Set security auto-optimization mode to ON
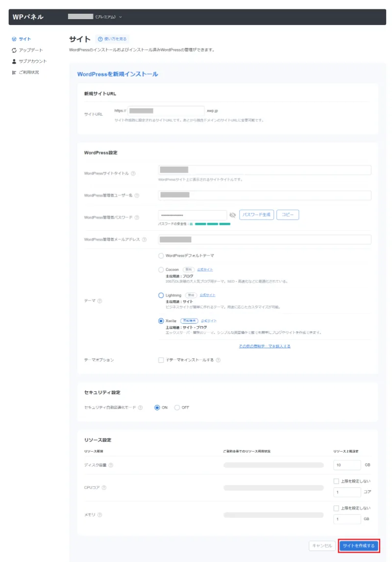The image size is (392, 562). pyautogui.click(x=157, y=408)
